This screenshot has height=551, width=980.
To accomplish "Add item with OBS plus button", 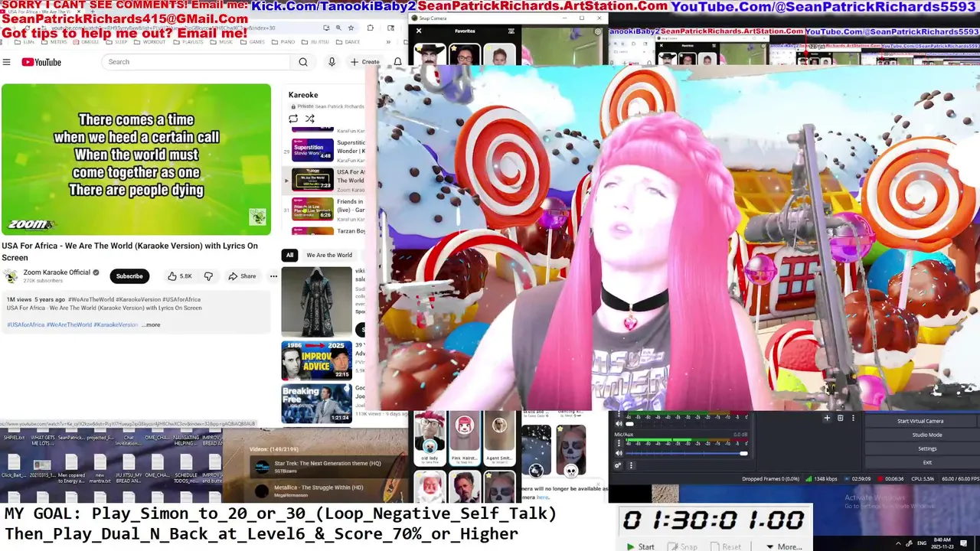I will pyautogui.click(x=827, y=418).
